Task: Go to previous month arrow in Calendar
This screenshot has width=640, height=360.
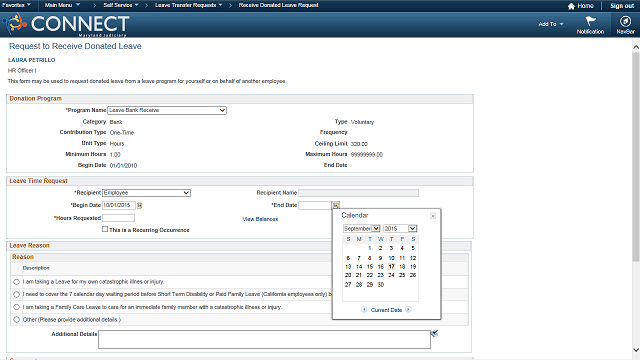Action: (364, 310)
